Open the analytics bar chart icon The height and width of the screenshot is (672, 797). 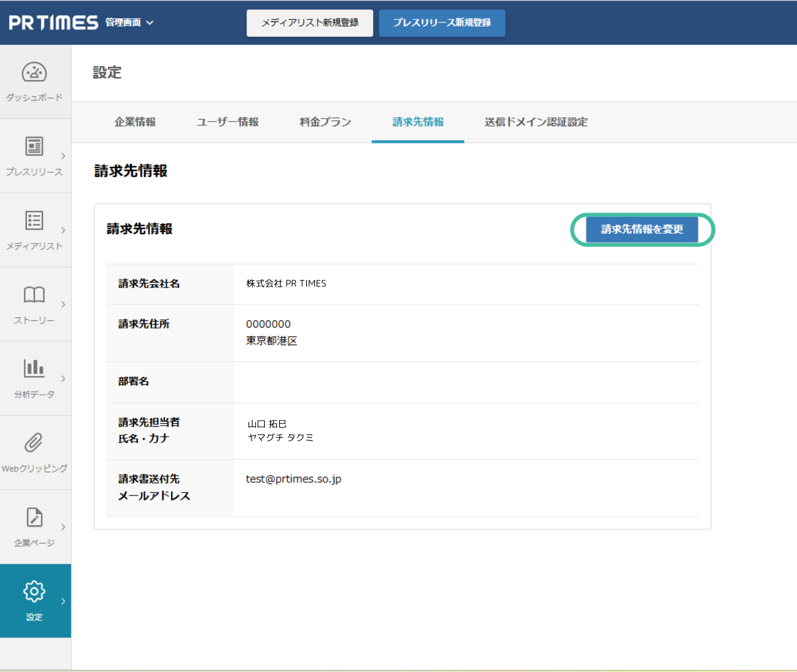tap(34, 368)
